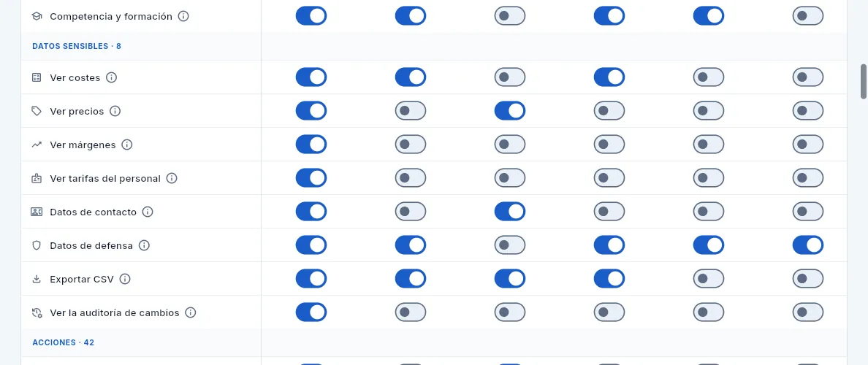This screenshot has height=365, width=868.
Task: Click info icon beside Exportar CSV
Action: click(125, 279)
